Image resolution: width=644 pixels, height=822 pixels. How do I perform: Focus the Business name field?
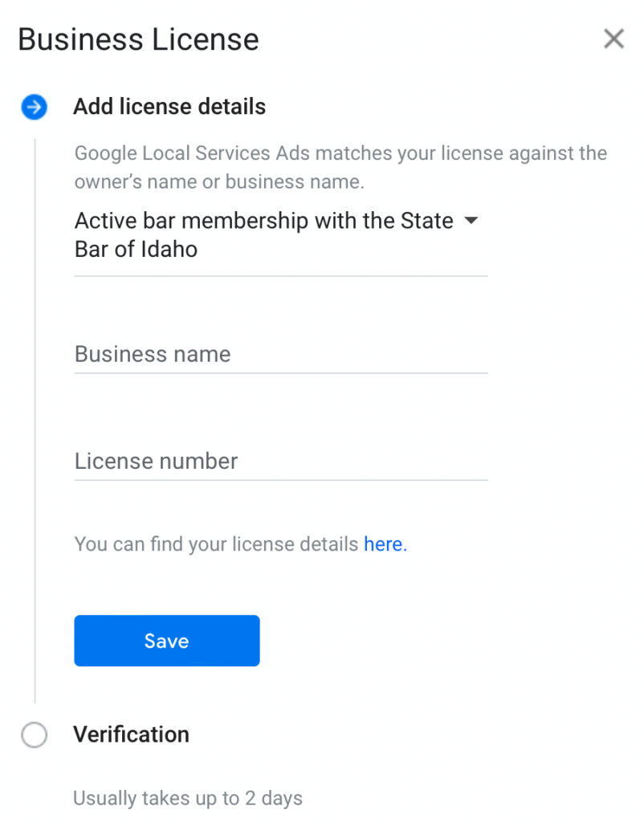[x=281, y=354]
